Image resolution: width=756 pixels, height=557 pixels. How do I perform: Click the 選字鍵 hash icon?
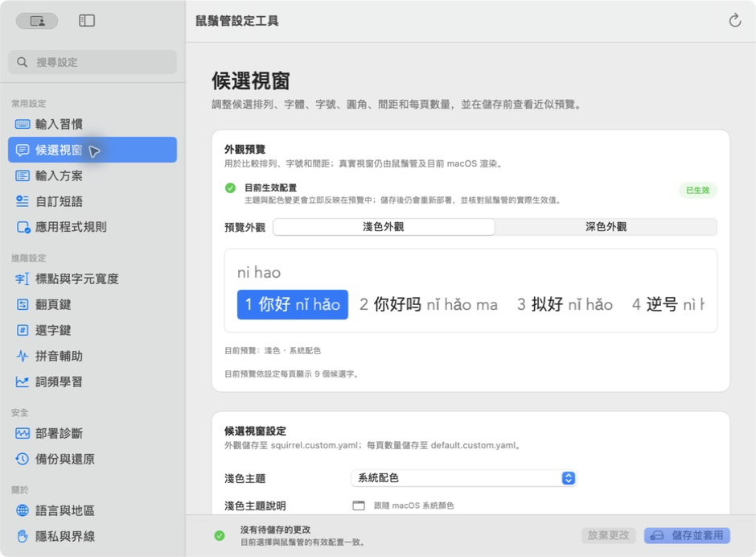pyautogui.click(x=23, y=330)
